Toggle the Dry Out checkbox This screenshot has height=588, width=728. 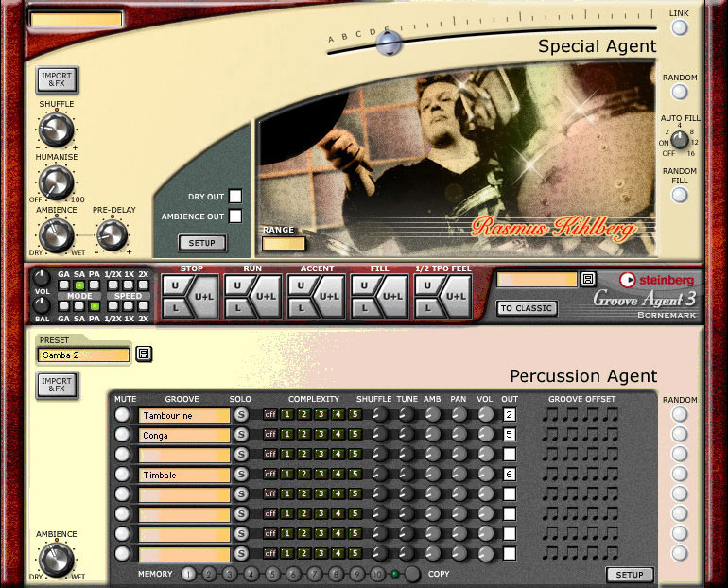[x=235, y=197]
